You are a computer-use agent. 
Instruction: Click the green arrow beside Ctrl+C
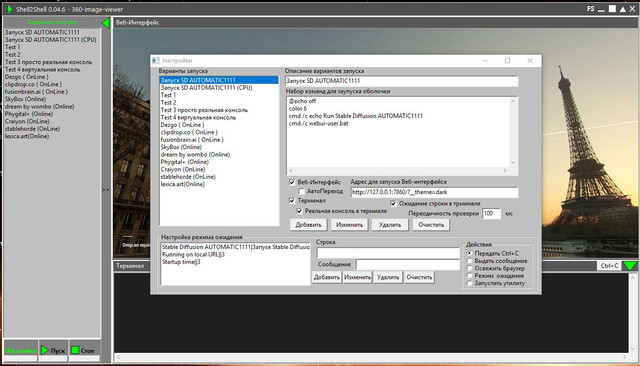[x=630, y=266]
